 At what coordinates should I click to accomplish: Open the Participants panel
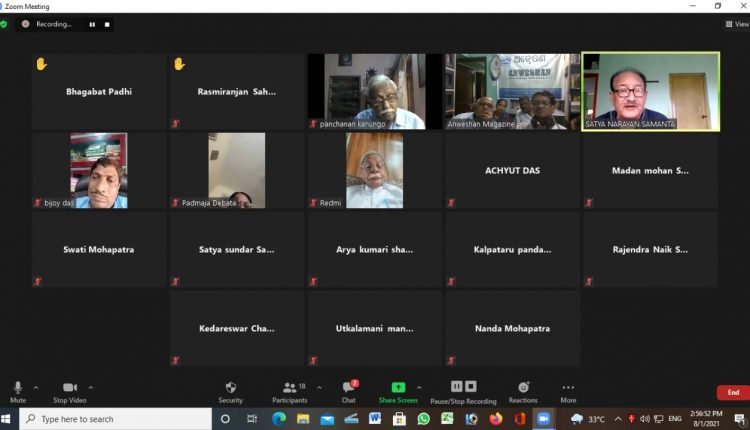(290, 390)
